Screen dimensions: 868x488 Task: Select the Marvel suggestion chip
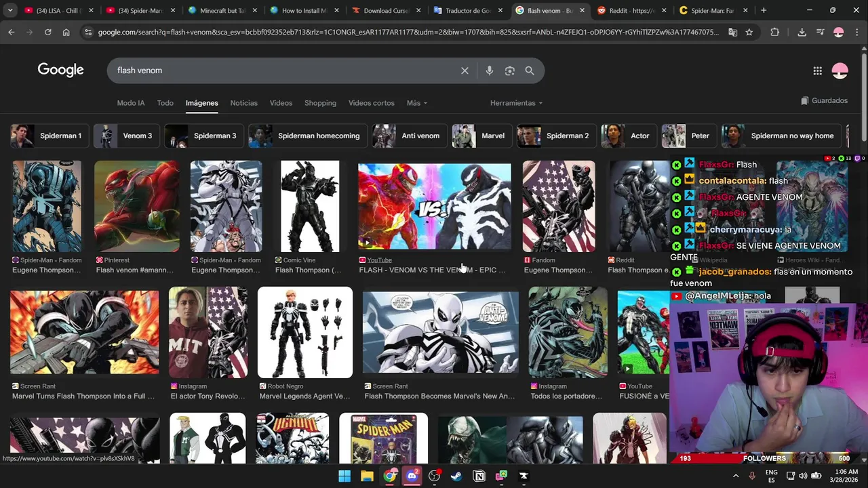(x=481, y=136)
